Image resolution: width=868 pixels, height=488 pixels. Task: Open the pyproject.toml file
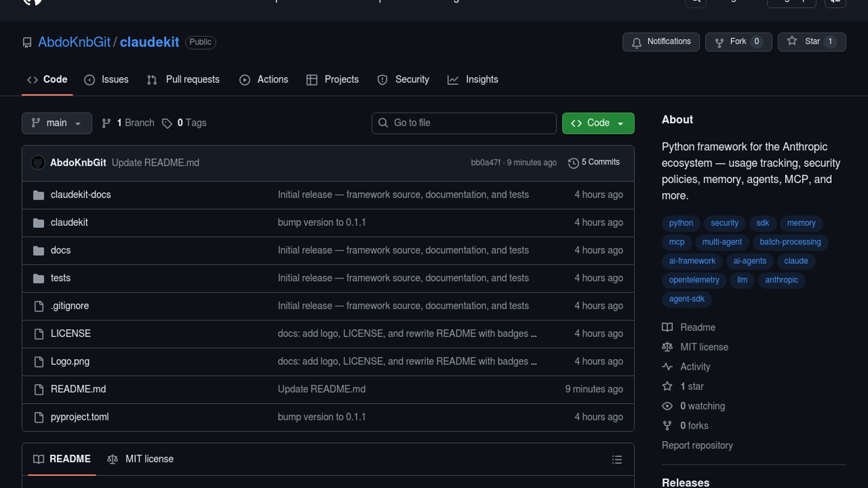[x=80, y=417]
